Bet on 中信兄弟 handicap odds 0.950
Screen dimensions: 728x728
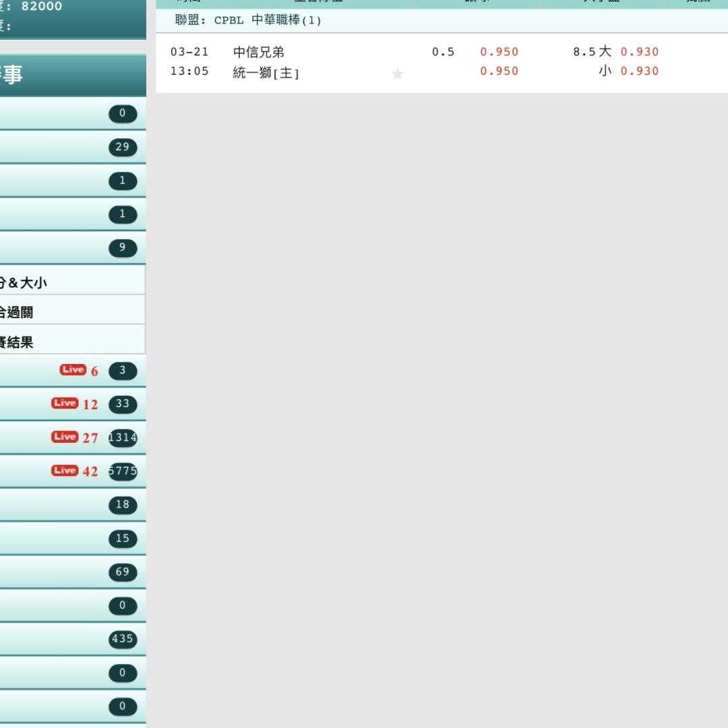pos(499,52)
